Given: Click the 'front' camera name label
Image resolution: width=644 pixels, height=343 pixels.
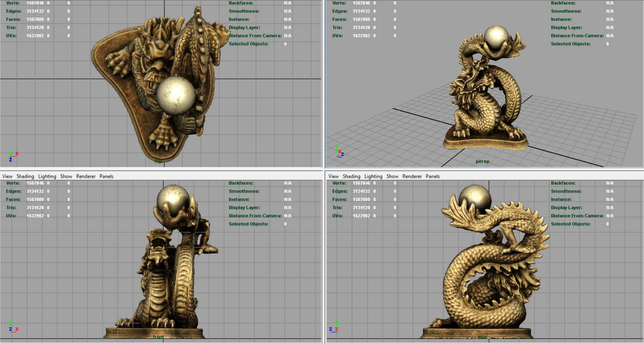Looking at the screenshot, I should click(158, 337).
